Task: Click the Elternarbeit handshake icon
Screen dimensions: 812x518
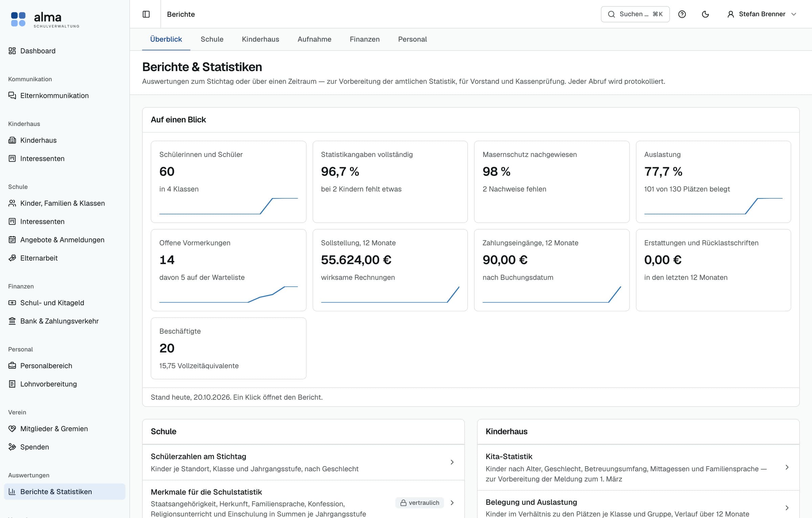Action: (x=12, y=258)
